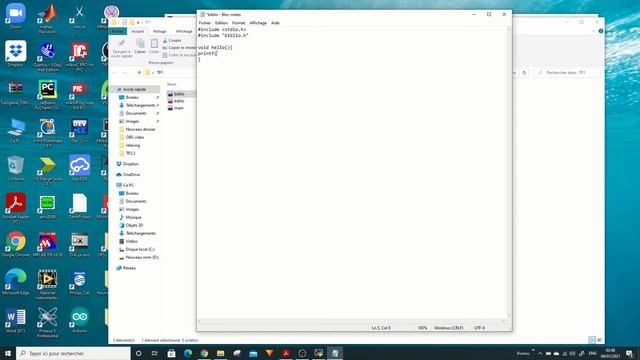This screenshot has height=360, width=640.
Task: Open Arduino desktop shortcut
Action: 80,320
